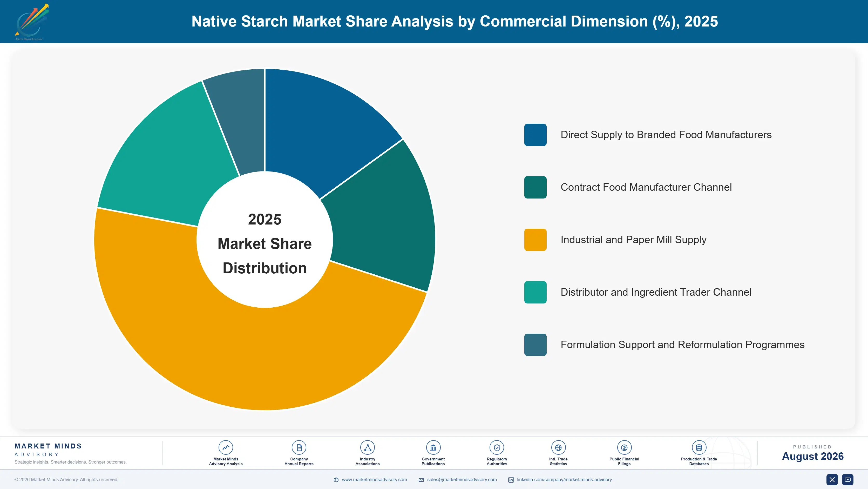This screenshot has height=489, width=868.
Task: Click the 'Strategic insights. Smarter decisions.' tagline
Action: (x=70, y=462)
